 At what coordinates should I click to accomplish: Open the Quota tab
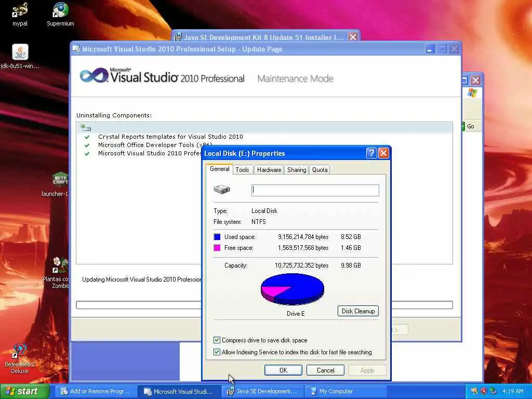[320, 170]
